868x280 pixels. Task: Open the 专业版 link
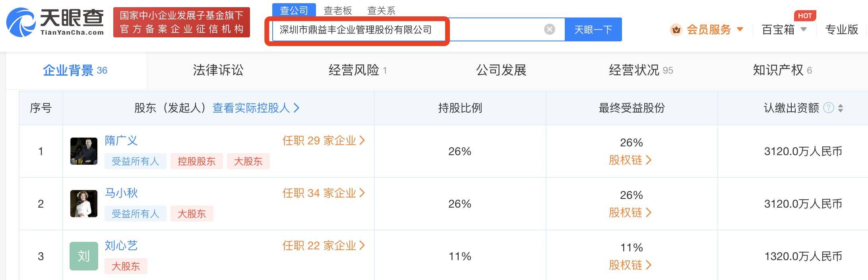pyautogui.click(x=841, y=29)
